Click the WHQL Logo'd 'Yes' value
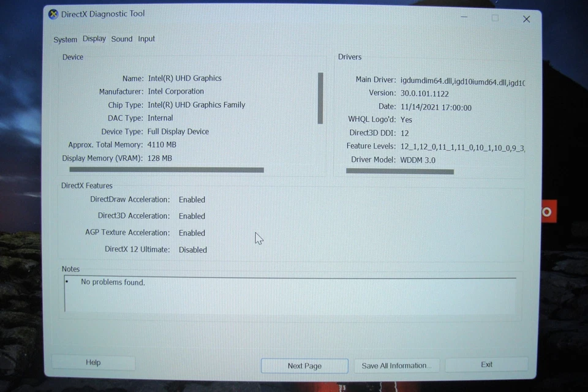Screen dimensions: 588x392 pyautogui.click(x=406, y=119)
